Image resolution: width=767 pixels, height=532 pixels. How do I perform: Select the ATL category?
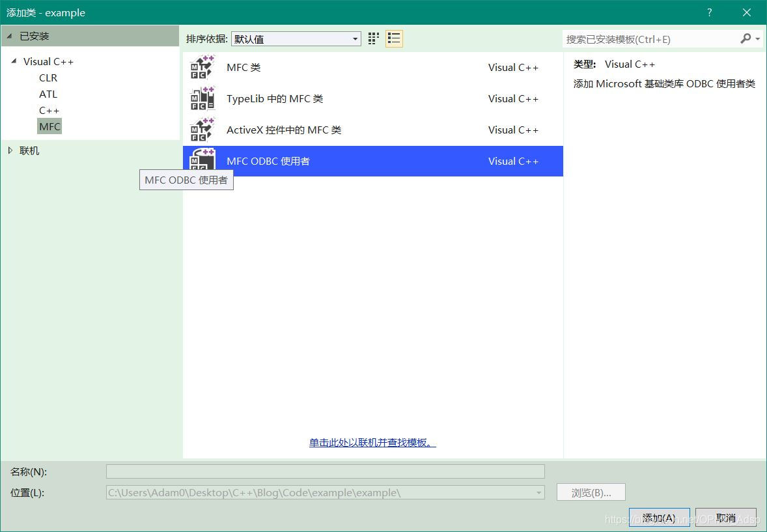click(x=48, y=94)
